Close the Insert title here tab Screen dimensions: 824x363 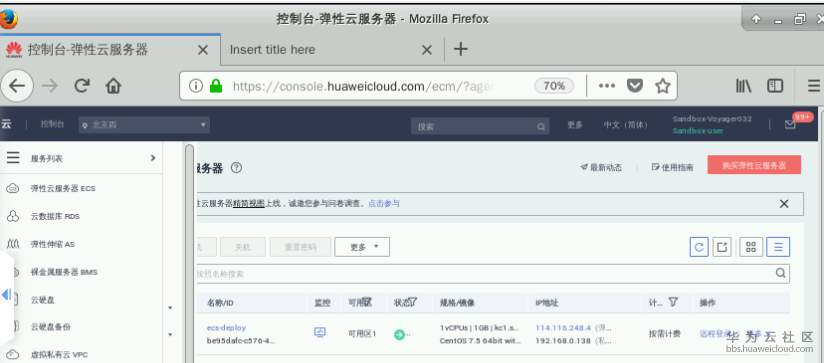click(x=427, y=50)
